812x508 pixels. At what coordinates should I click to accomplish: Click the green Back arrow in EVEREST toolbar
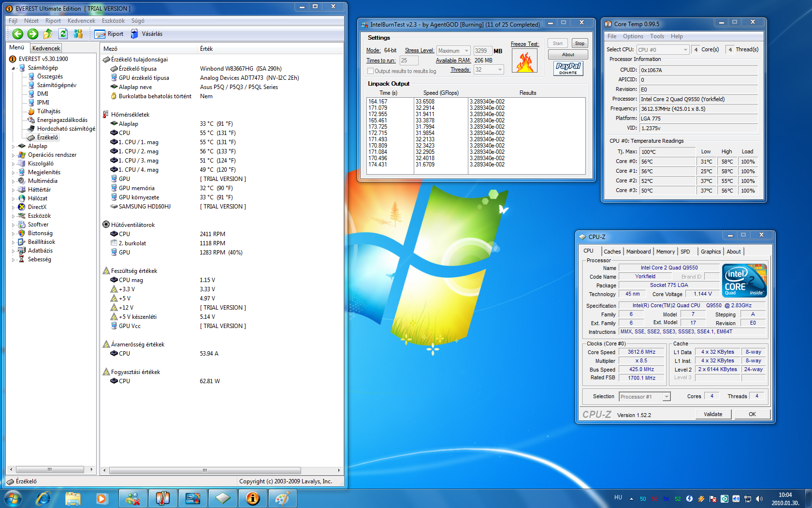coord(18,34)
